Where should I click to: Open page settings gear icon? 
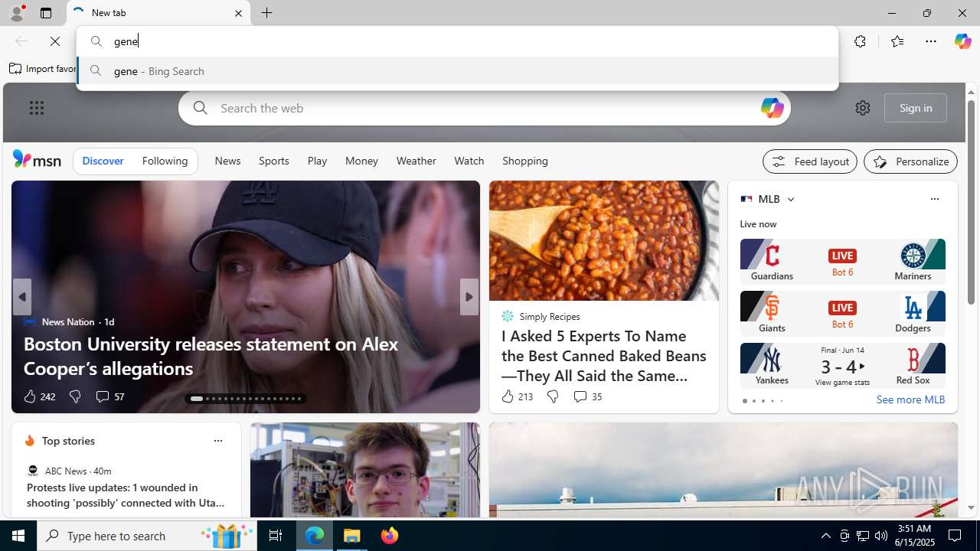click(x=863, y=108)
